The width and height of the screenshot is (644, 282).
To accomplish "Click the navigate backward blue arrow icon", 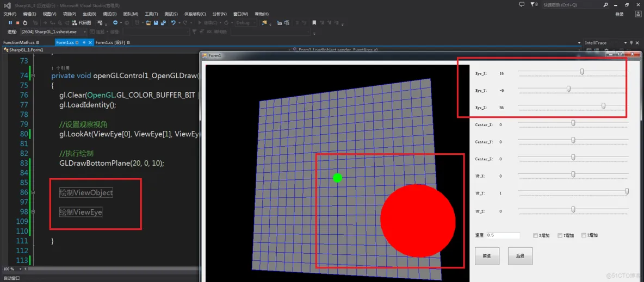I will pos(115,23).
